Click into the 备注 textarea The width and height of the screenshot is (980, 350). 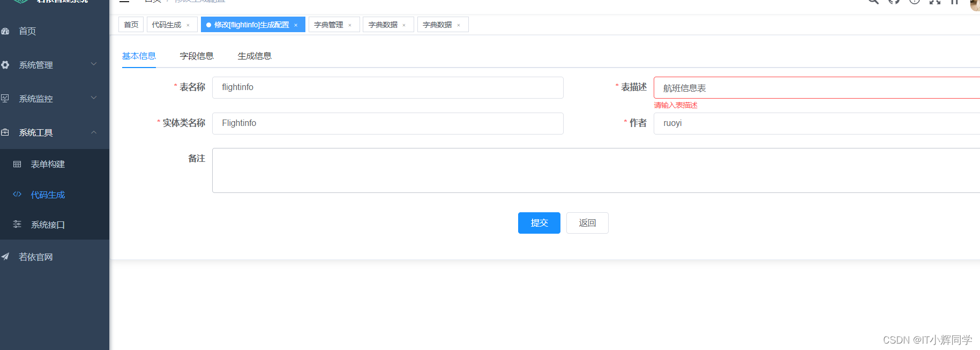tap(596, 170)
